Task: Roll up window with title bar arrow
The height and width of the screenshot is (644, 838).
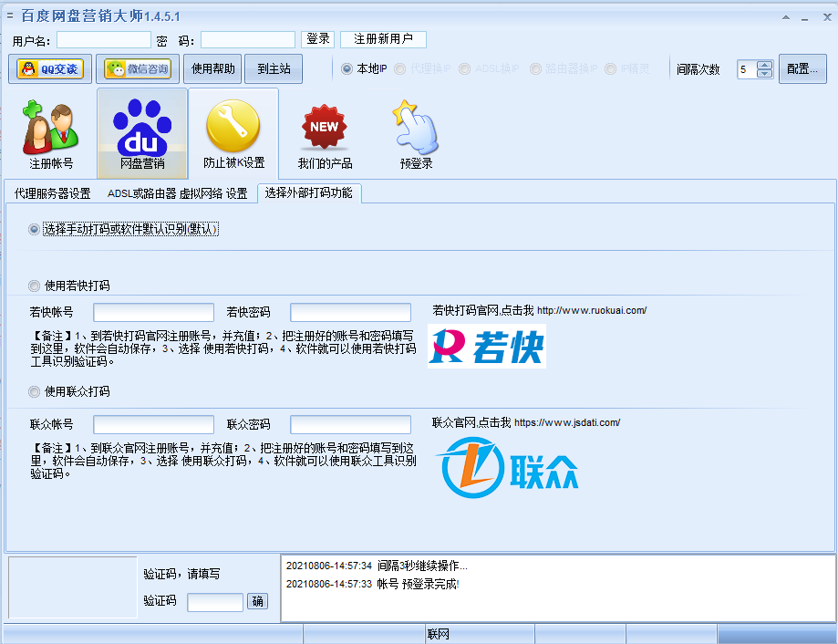Action: pyautogui.click(x=786, y=17)
